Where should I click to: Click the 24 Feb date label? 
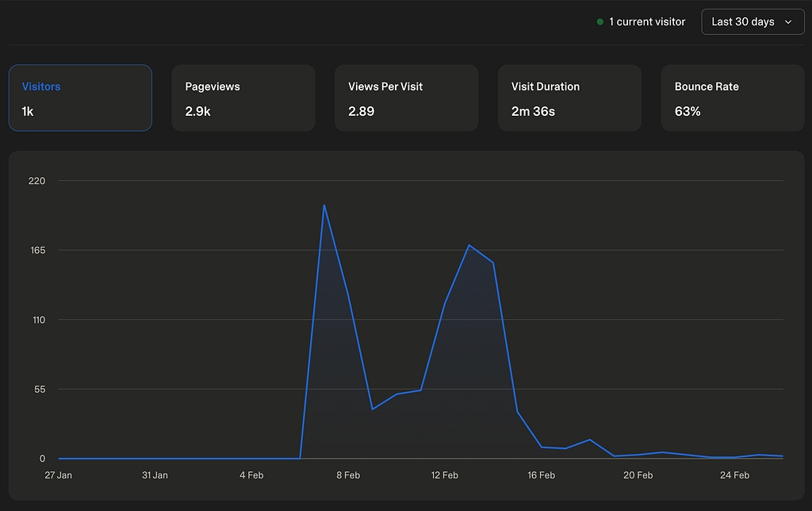point(734,475)
